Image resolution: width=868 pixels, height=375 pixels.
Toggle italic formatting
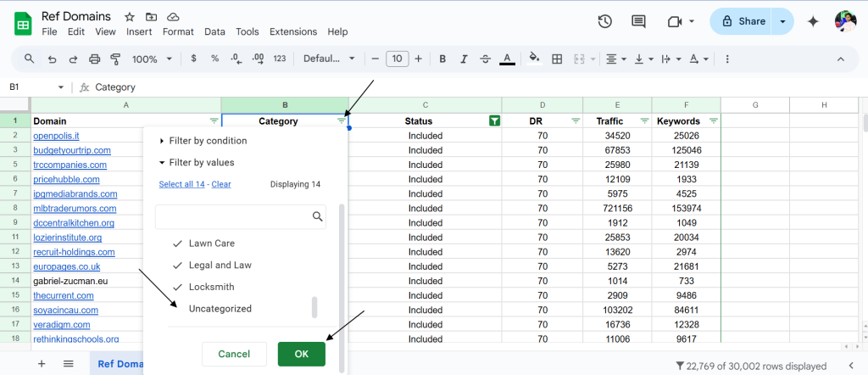(x=464, y=59)
